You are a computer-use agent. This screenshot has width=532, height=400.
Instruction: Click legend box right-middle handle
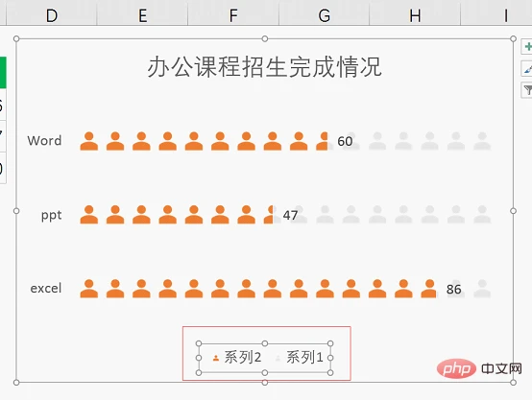click(x=330, y=358)
